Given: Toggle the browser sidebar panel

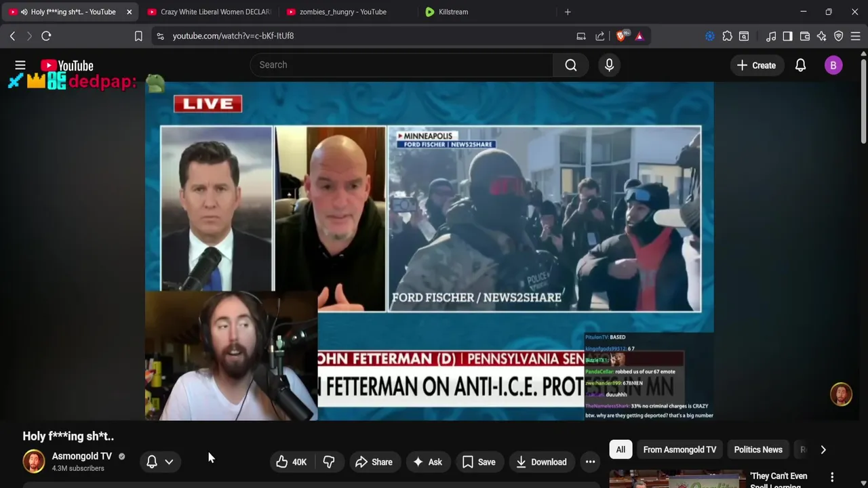Looking at the screenshot, I should [787, 36].
